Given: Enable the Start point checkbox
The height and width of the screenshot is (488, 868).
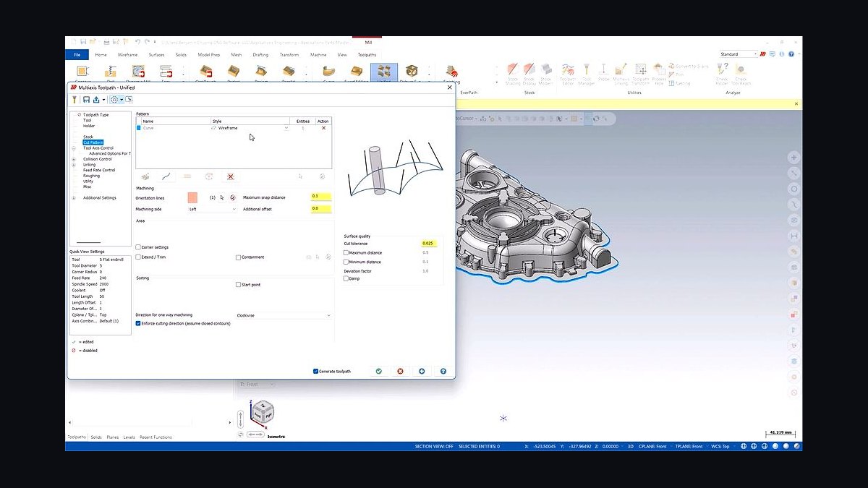Looking at the screenshot, I should tap(238, 285).
